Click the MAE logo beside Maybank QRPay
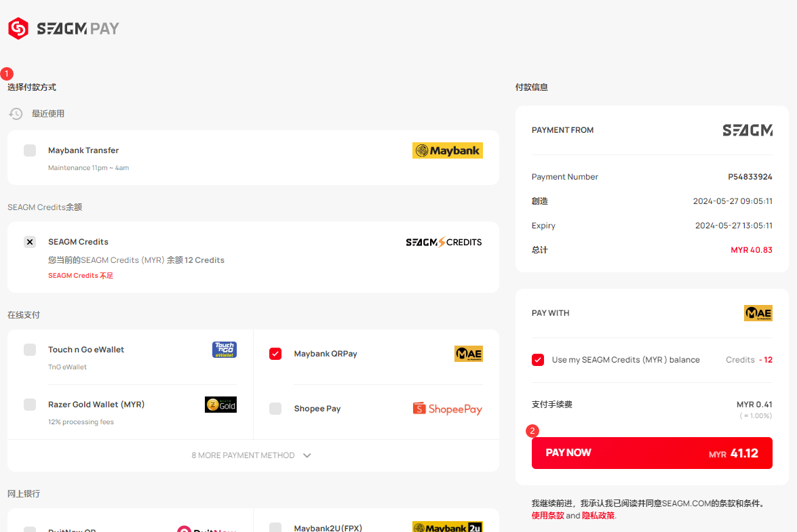This screenshot has width=797, height=532. click(x=468, y=354)
